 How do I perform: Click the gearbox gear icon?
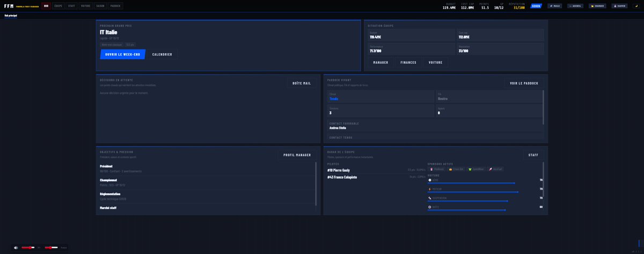[430, 207]
